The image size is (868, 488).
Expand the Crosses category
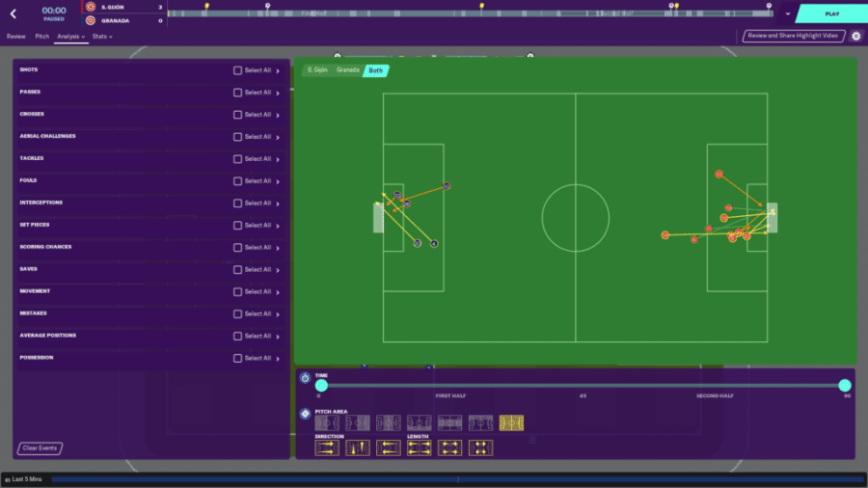click(x=278, y=115)
